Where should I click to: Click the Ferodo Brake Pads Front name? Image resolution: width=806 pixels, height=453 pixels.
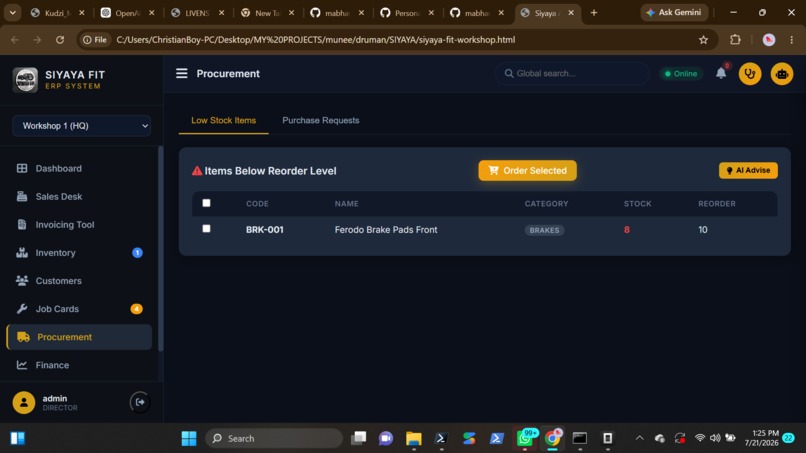coord(386,229)
